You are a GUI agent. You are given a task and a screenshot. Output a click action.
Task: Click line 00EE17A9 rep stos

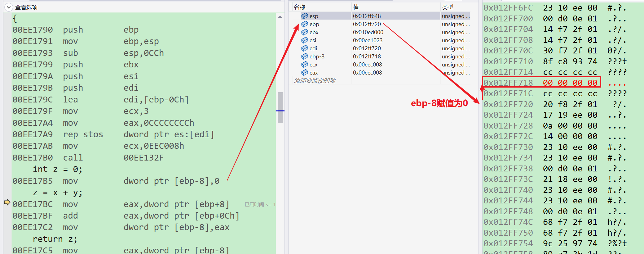[113, 134]
